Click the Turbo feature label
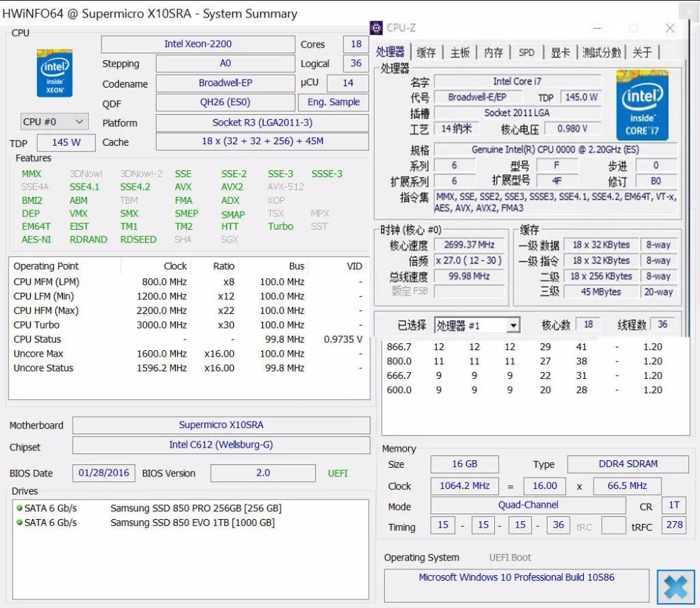 [x=281, y=226]
